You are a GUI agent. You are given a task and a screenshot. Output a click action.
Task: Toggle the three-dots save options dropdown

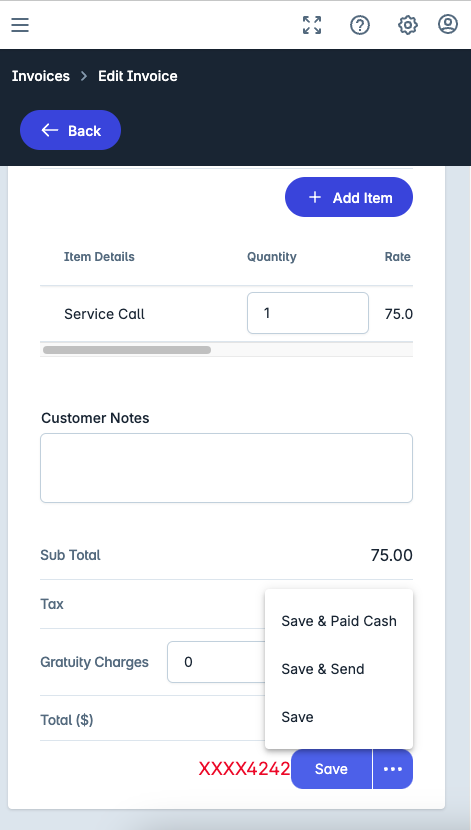coord(393,769)
